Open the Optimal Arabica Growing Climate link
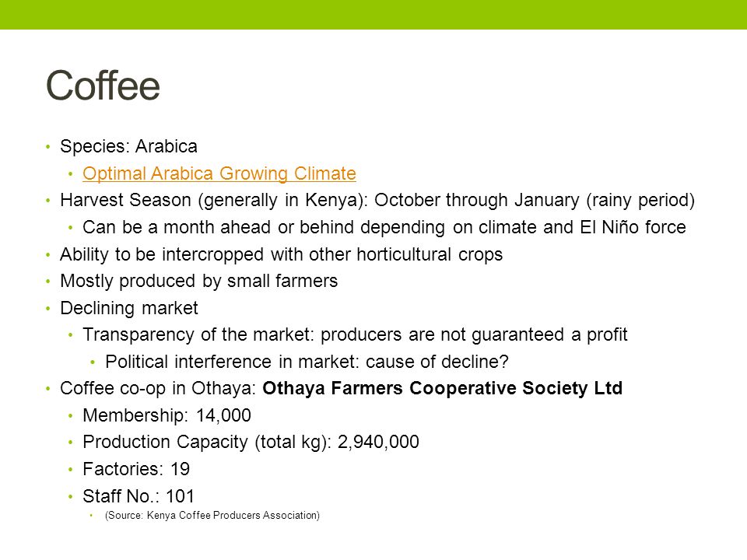747x560 pixels. 219,173
